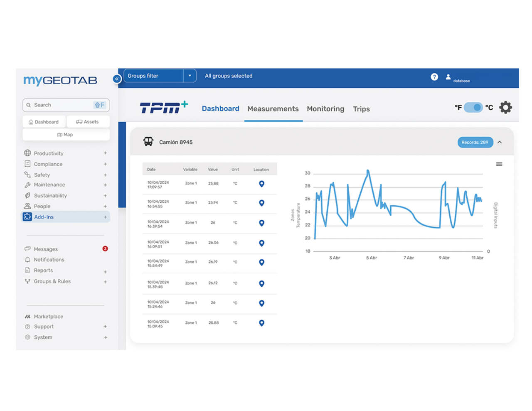The height and width of the screenshot is (411, 532).
Task: Toggle the °F/°C temperature unit switch
Action: pyautogui.click(x=473, y=107)
